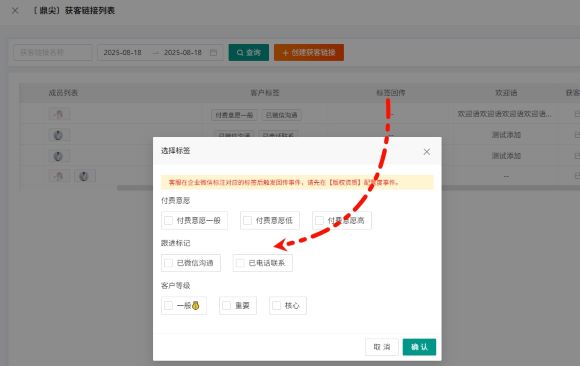Image resolution: width=580 pixels, height=366 pixels.
Task: Open the end date 2025-08-18 field
Action: [x=183, y=53]
